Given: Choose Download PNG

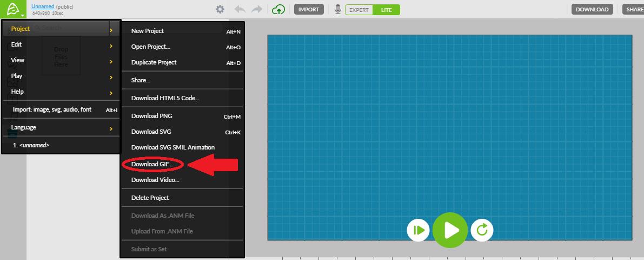Looking at the screenshot, I should (182, 116).
